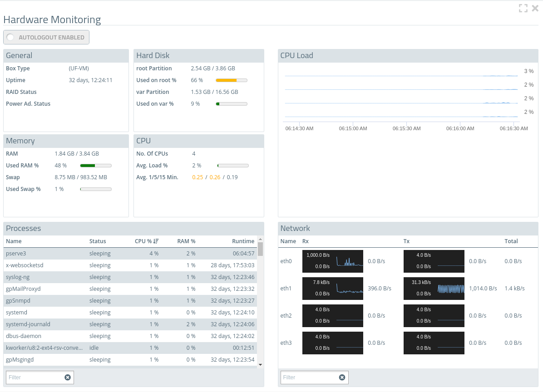Sort processes by RAM % column

pyautogui.click(x=186, y=241)
